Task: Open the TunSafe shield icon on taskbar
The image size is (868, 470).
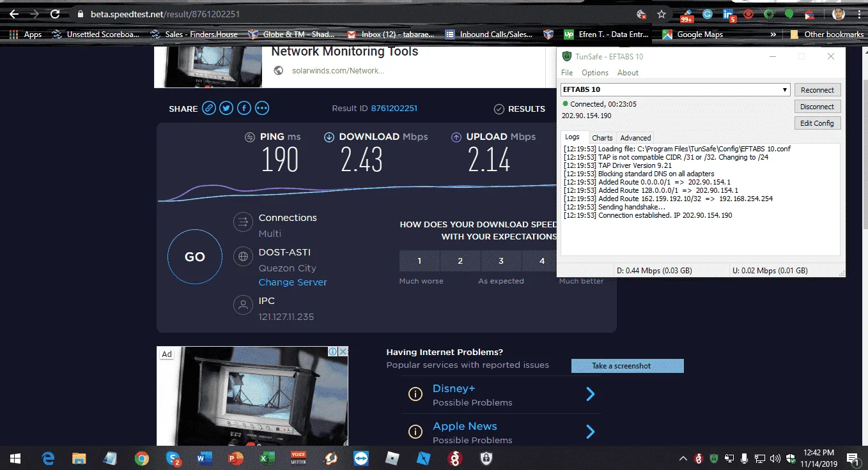Action: 487,458
